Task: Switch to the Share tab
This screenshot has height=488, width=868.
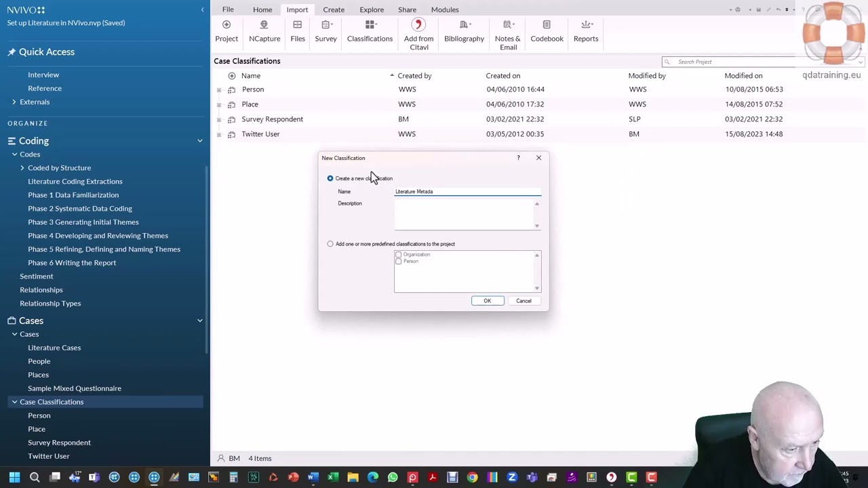Action: [407, 9]
